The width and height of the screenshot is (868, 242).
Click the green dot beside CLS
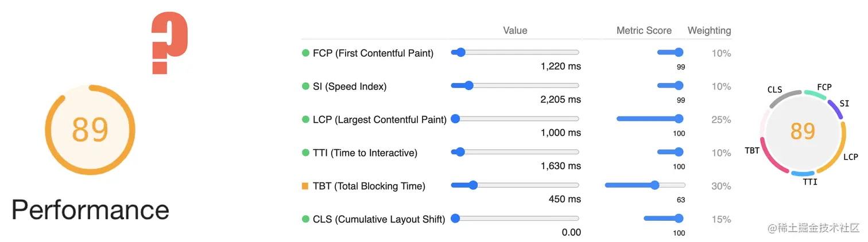click(x=305, y=219)
